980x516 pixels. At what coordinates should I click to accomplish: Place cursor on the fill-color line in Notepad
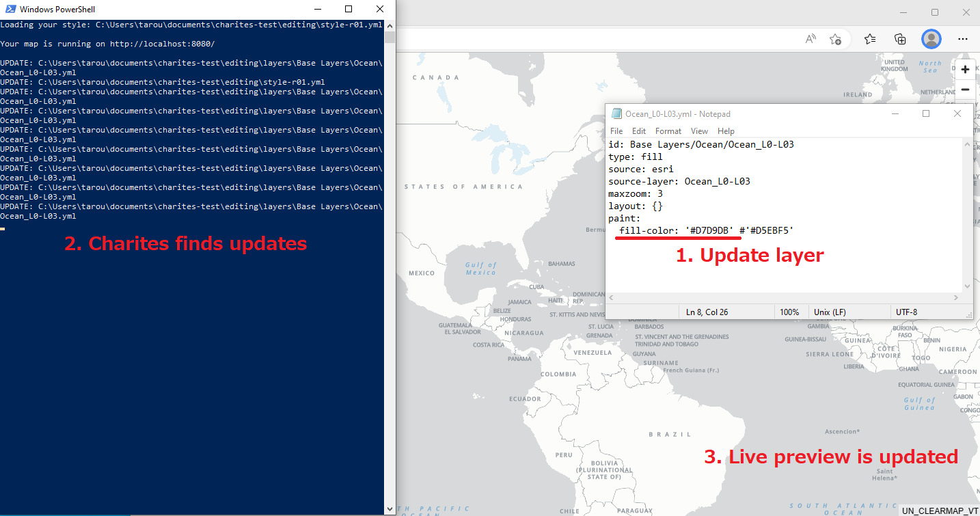[x=704, y=231]
